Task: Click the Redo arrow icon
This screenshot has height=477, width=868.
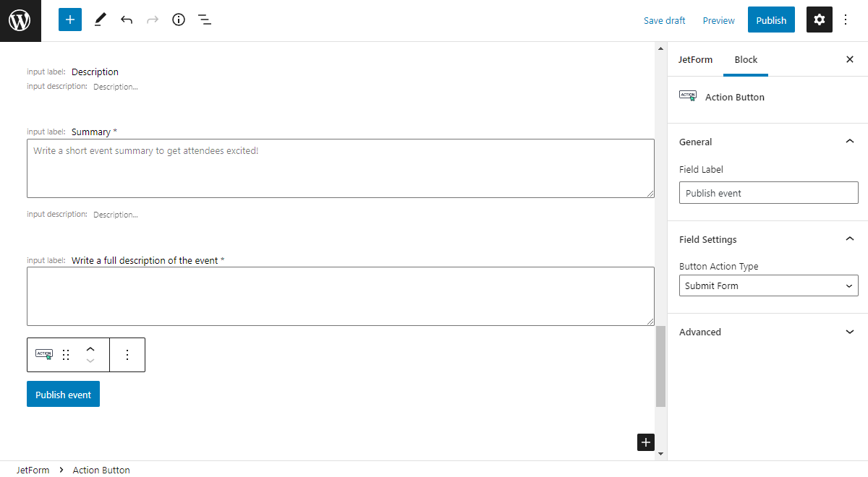Action: pyautogui.click(x=152, y=20)
